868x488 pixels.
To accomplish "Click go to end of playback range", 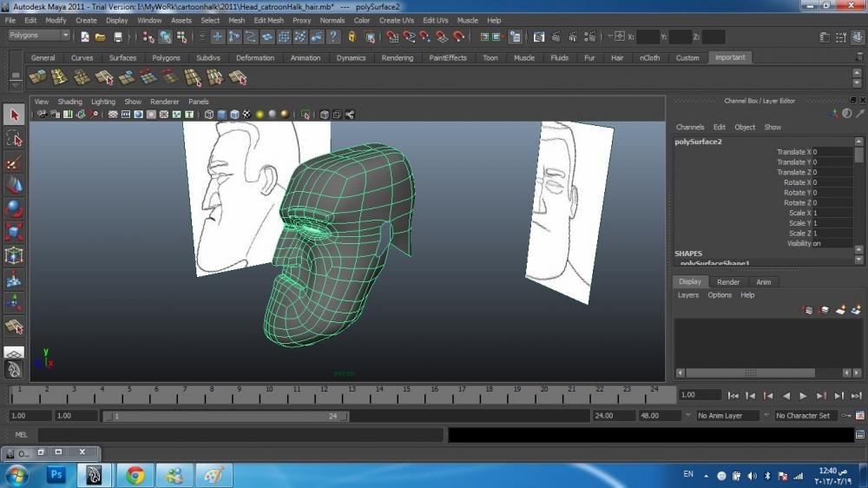I will click(856, 396).
